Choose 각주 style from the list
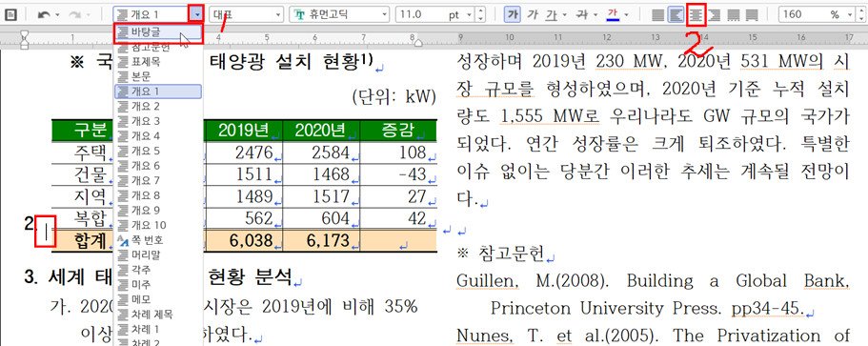The height and width of the screenshot is (346, 868). [x=158, y=270]
